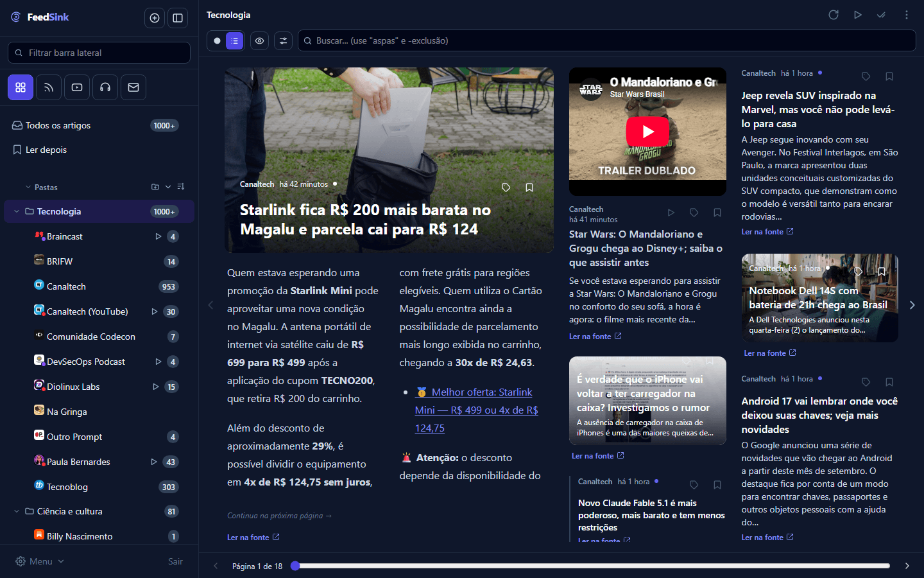Bookmark the Notebook Dell 14S article
Viewport: 924px width, 578px height.
point(882,272)
